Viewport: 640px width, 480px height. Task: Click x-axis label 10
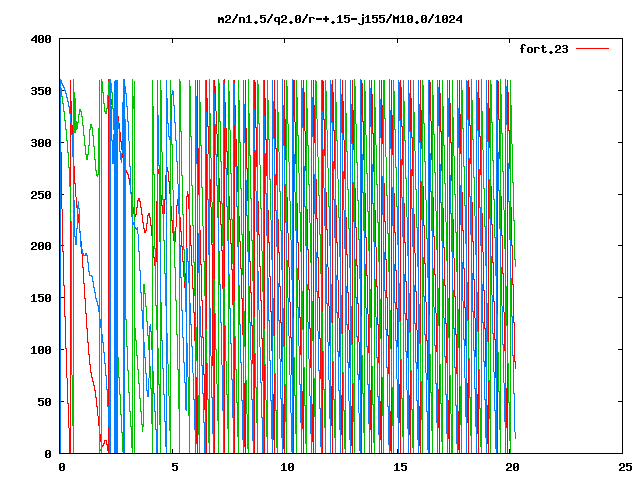[287, 467]
